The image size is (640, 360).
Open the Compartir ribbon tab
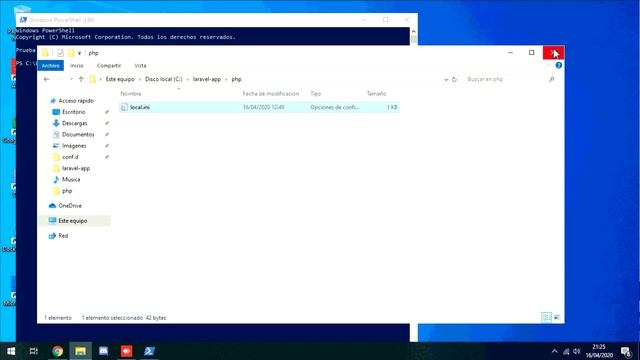coord(109,66)
